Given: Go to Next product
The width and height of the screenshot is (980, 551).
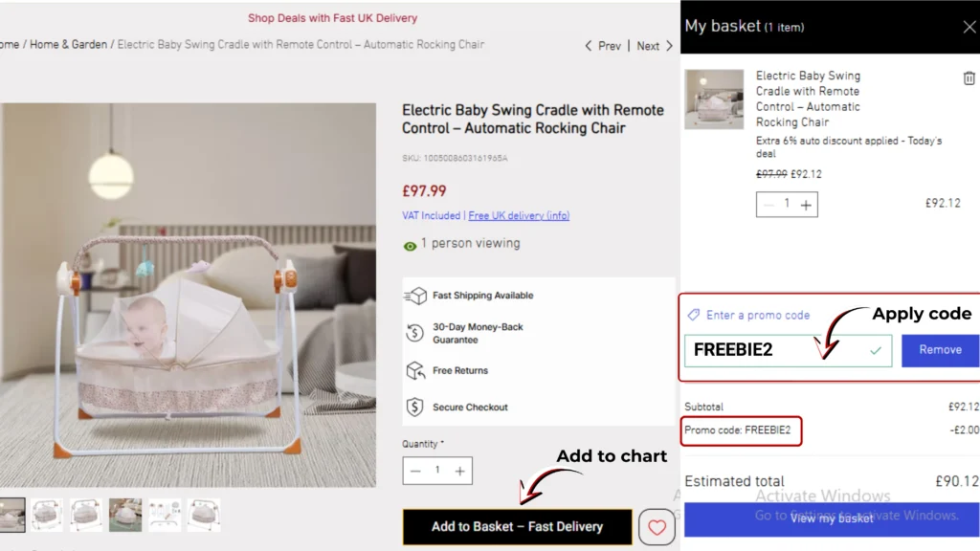Looking at the screenshot, I should coord(655,46).
